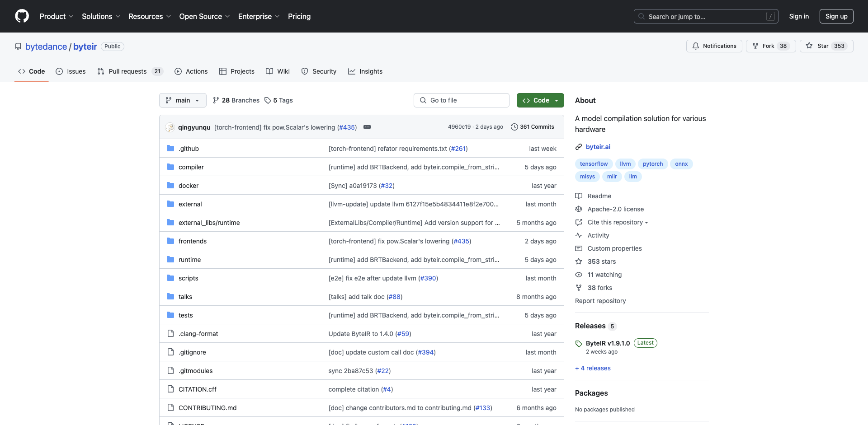Open the Open Source menu dropdown
The width and height of the screenshot is (868, 425).
click(x=204, y=16)
